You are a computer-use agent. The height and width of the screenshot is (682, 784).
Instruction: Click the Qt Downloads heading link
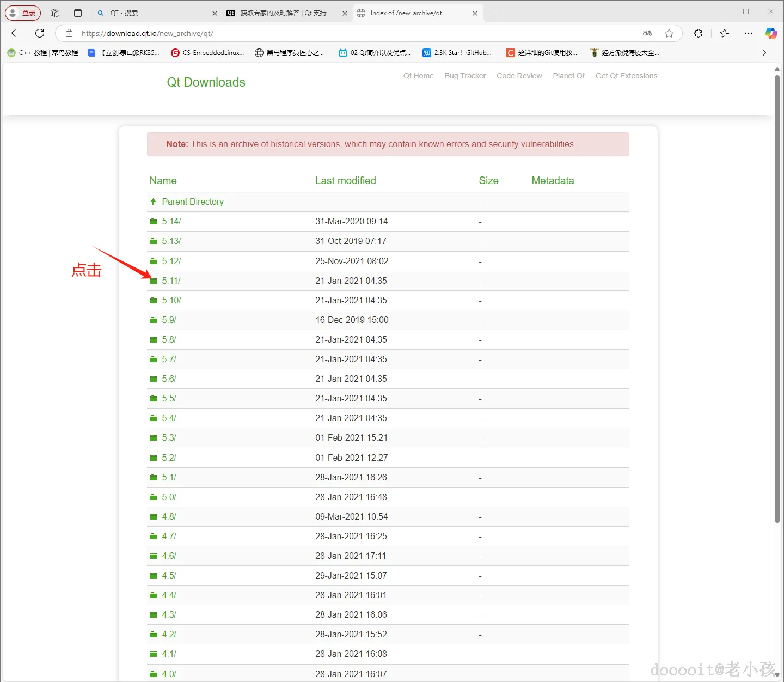click(x=206, y=82)
